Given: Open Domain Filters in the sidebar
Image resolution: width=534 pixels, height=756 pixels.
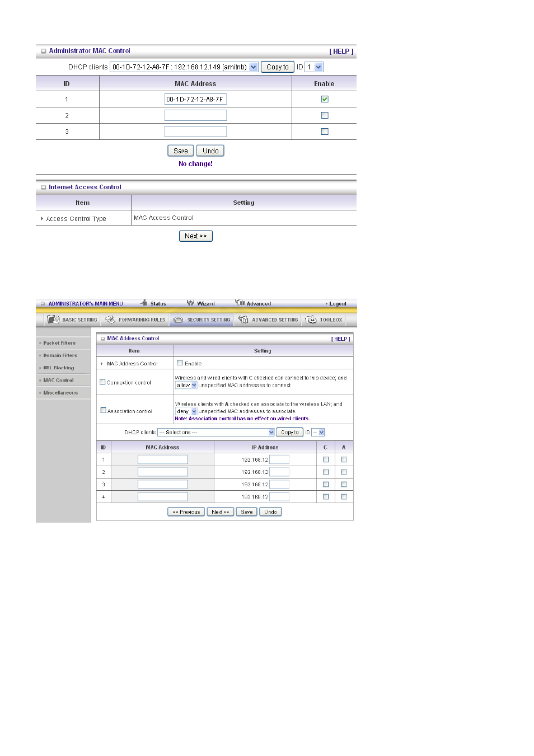Looking at the screenshot, I should (60, 355).
